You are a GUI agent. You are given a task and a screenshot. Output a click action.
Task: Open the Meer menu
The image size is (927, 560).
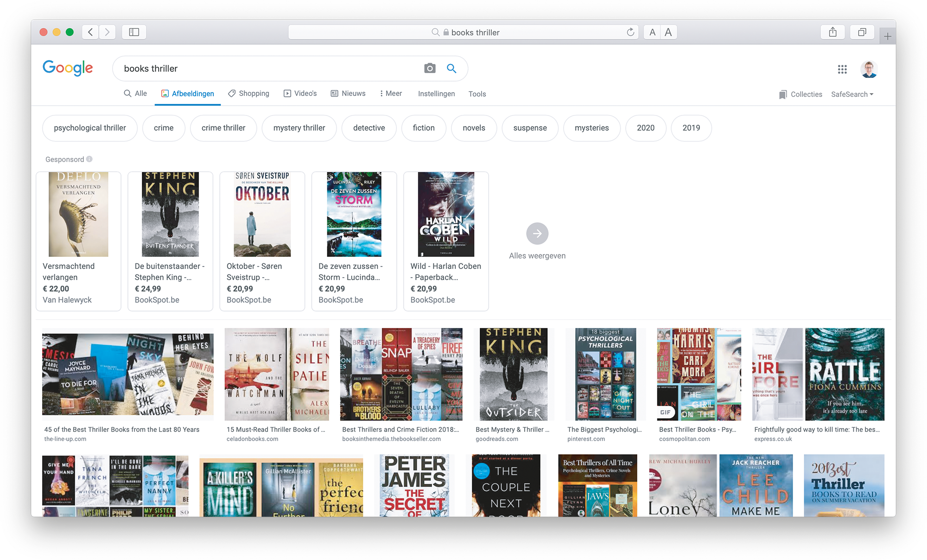click(x=391, y=94)
